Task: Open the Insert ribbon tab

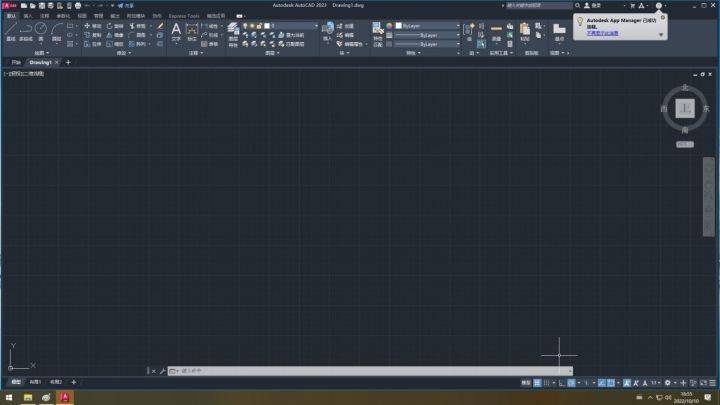Action: 28,16
